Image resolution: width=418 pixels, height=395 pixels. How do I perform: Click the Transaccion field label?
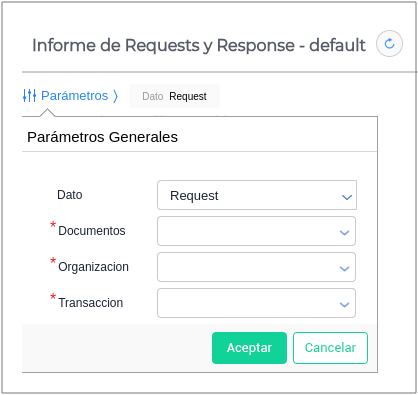coord(91,303)
